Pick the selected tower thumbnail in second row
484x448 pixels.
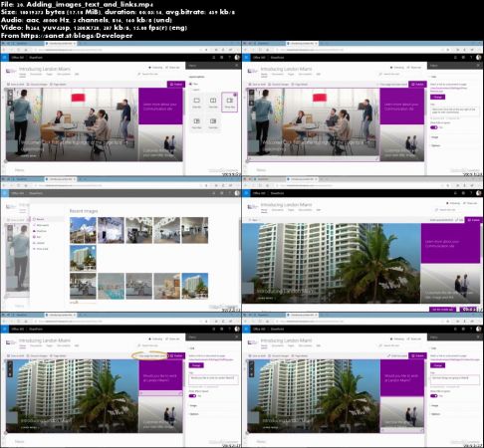[83, 258]
